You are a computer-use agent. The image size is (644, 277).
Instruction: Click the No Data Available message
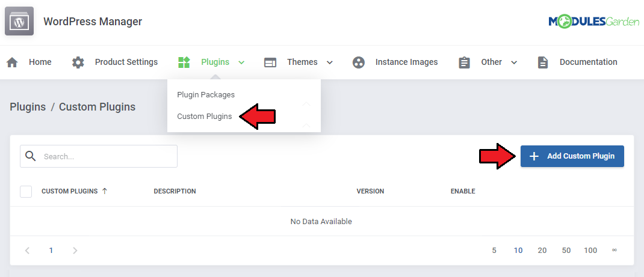click(x=321, y=221)
